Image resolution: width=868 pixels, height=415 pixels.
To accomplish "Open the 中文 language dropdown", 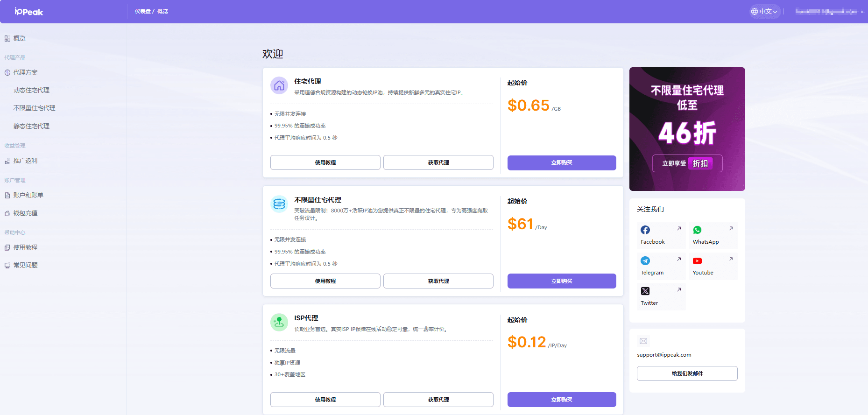I will point(765,12).
